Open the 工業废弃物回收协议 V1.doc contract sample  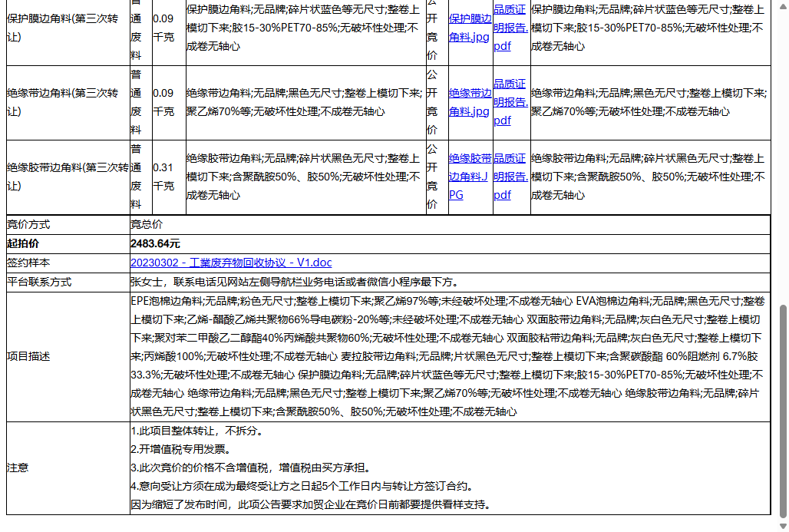[x=231, y=263]
